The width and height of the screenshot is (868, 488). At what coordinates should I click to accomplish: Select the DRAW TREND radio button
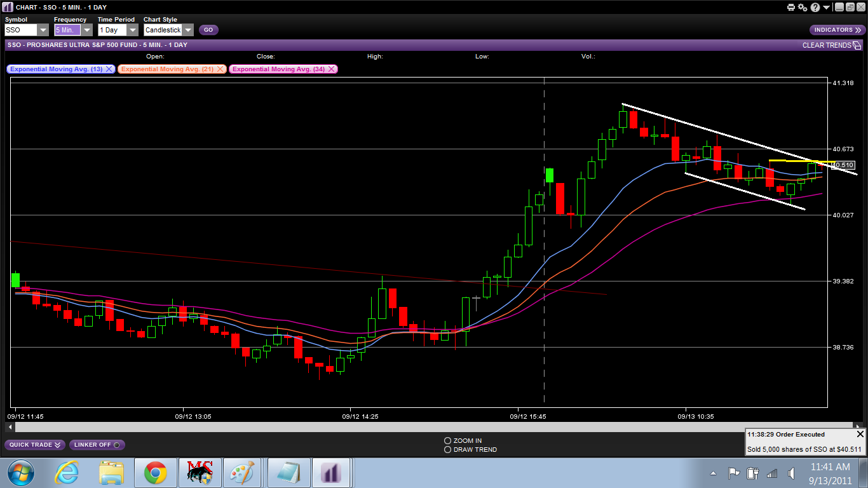tap(448, 449)
